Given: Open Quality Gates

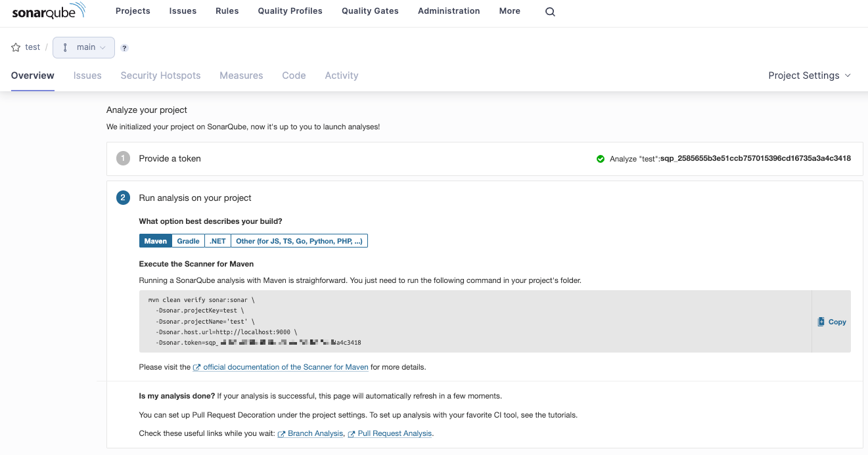Looking at the screenshot, I should (x=370, y=11).
